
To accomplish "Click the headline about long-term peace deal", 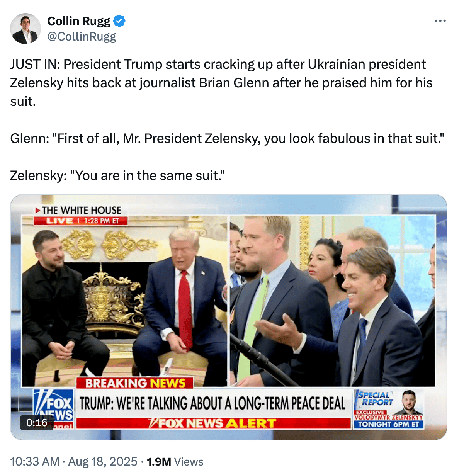I will pyautogui.click(x=212, y=403).
